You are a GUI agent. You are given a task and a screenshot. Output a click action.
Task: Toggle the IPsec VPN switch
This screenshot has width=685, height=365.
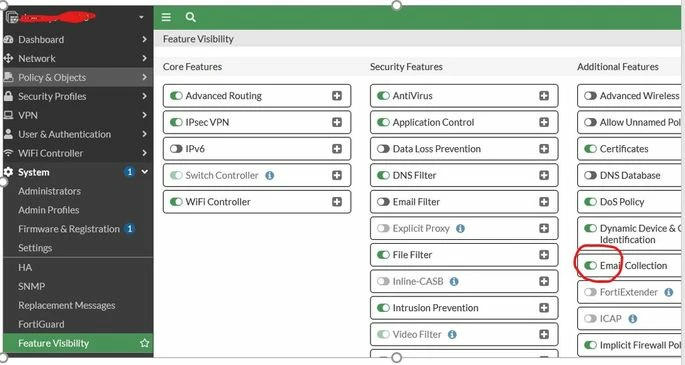pos(176,122)
